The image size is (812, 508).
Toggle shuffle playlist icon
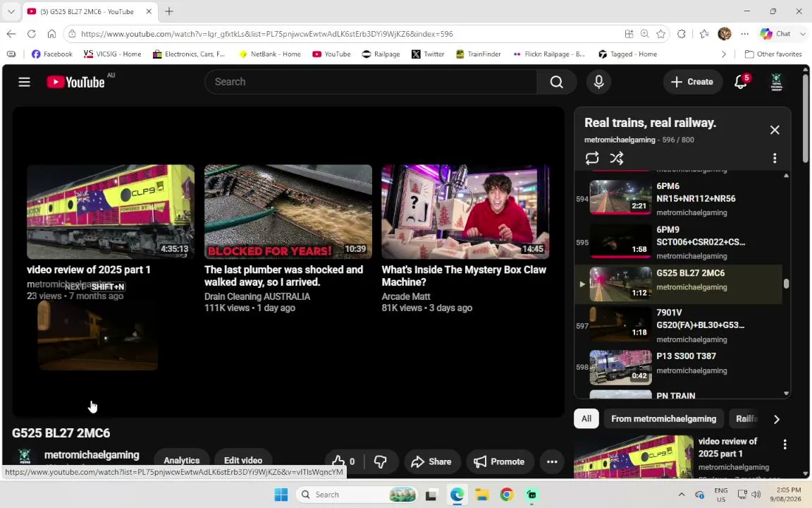(x=616, y=158)
